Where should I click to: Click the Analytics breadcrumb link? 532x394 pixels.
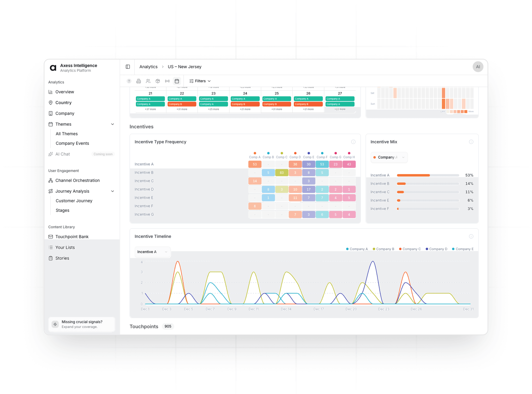pos(148,67)
